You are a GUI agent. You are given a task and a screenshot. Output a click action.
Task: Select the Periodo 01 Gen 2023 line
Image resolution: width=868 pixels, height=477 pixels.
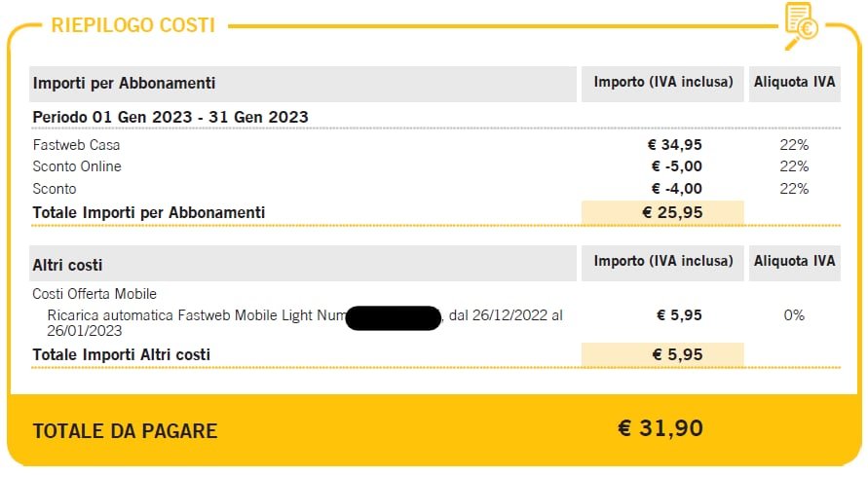tap(170, 118)
